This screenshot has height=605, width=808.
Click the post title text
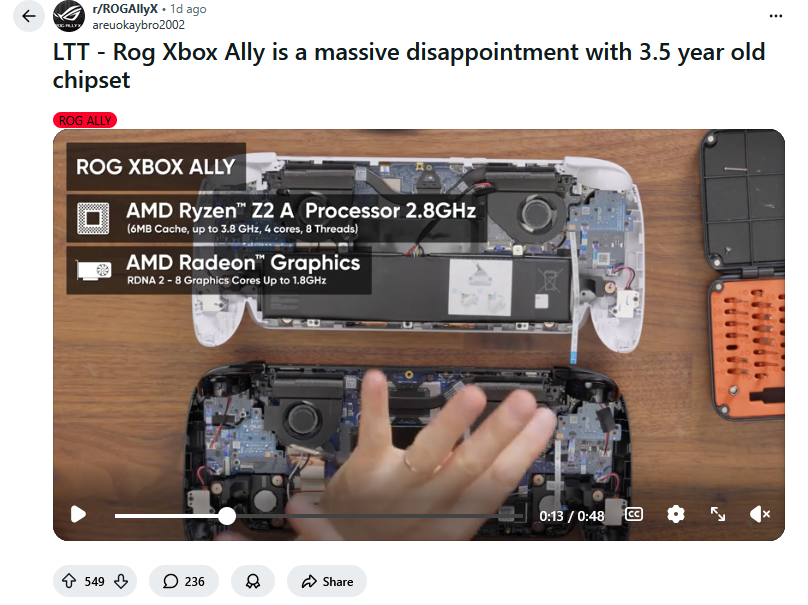coord(409,66)
